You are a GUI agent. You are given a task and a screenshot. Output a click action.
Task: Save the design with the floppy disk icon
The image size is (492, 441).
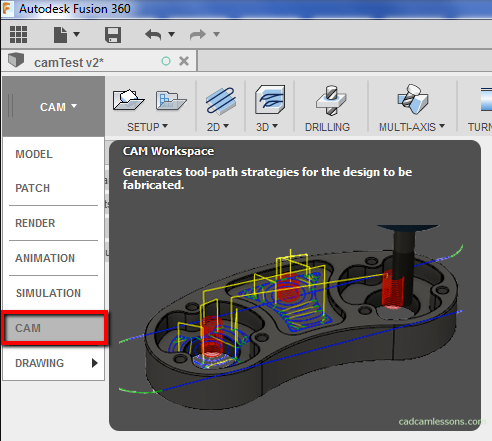click(113, 35)
